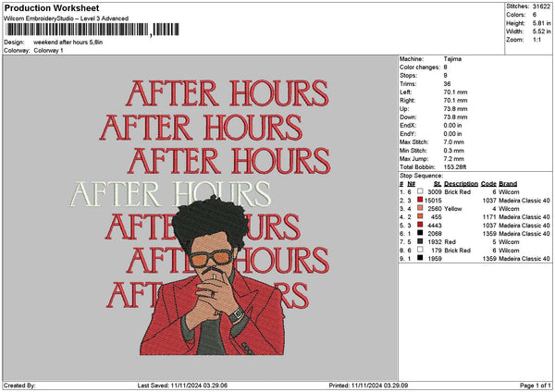Click the 'Created By:' footer label

tap(19, 386)
